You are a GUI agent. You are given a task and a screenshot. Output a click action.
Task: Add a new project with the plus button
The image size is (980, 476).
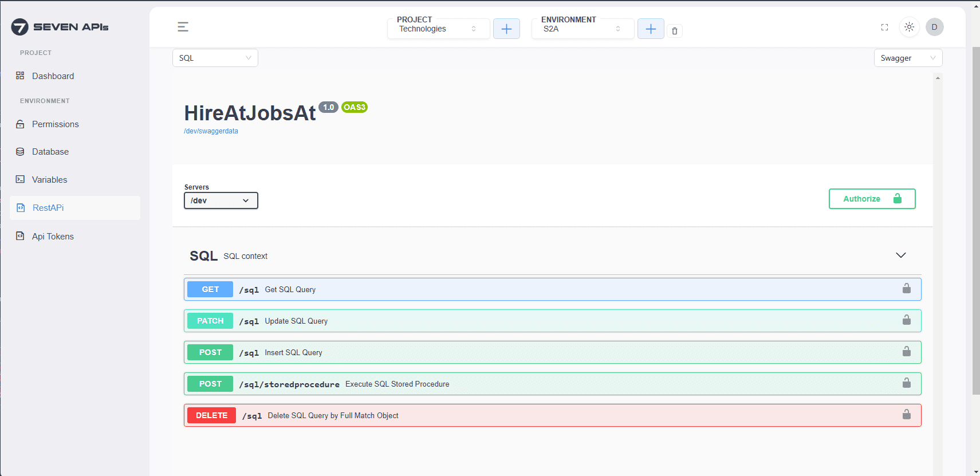click(506, 29)
